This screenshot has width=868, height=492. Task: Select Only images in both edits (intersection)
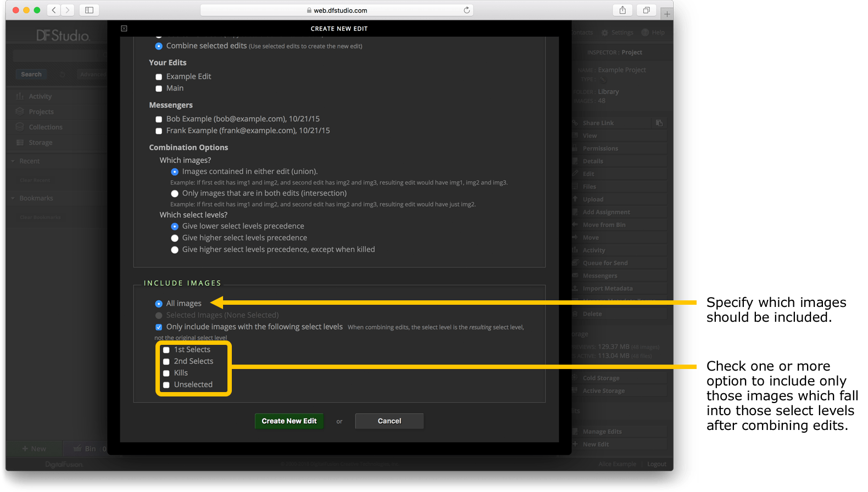(x=175, y=194)
